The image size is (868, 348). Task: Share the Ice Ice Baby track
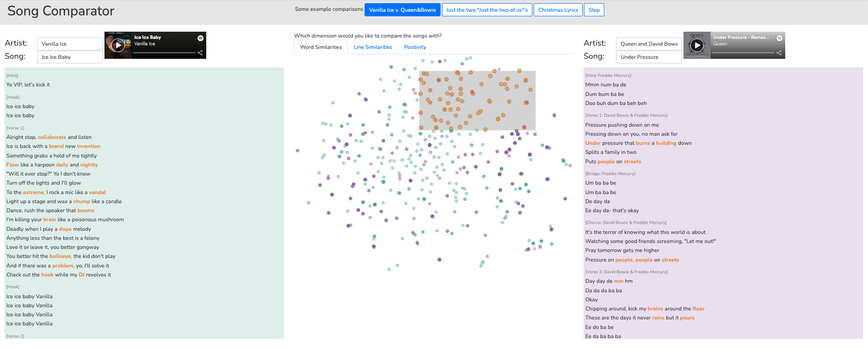[x=200, y=53]
